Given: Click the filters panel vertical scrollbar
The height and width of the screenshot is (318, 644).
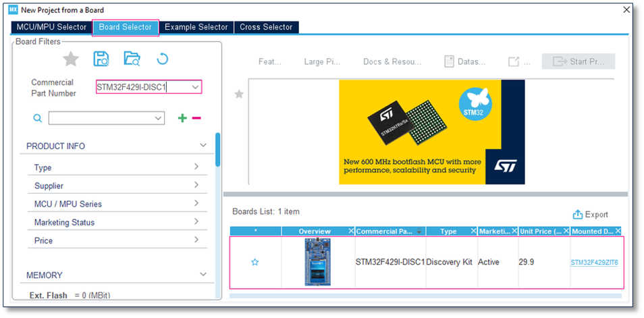Looking at the screenshot, I should pyautogui.click(x=217, y=149).
